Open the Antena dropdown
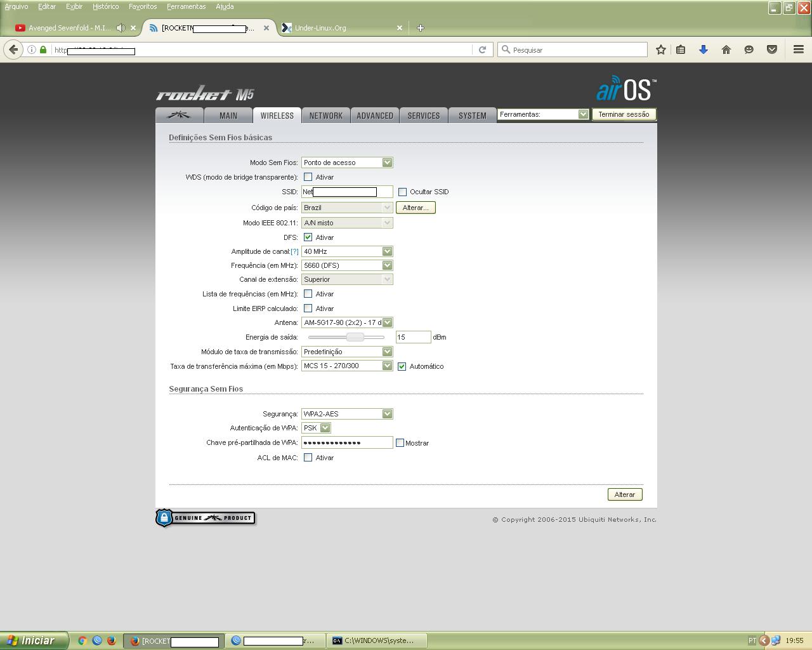Image resolution: width=812 pixels, height=650 pixels. (x=347, y=322)
